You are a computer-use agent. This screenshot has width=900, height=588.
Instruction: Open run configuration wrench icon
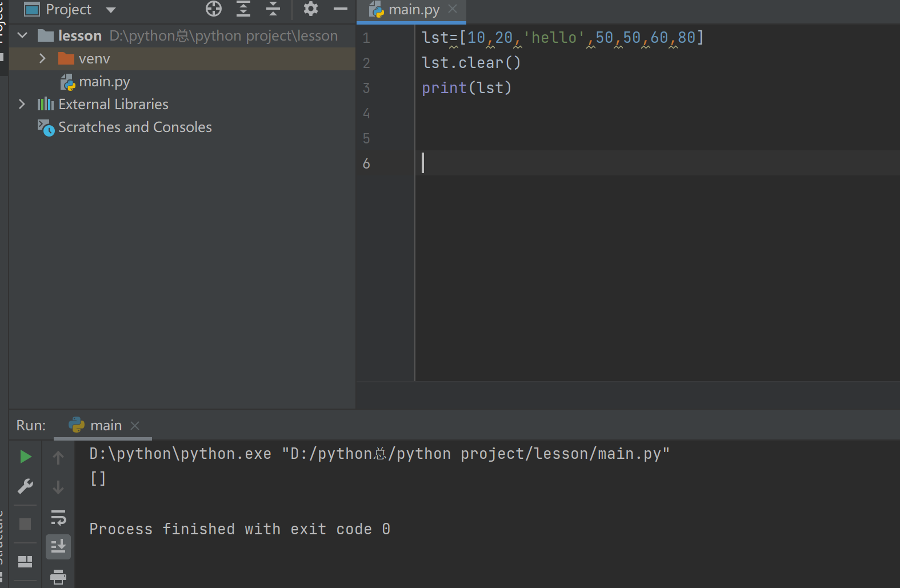coord(25,486)
